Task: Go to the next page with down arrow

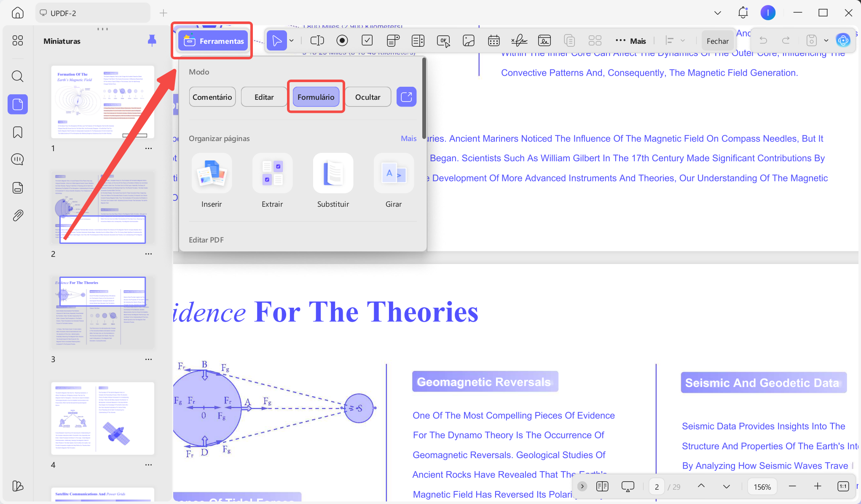Action: pos(727,487)
